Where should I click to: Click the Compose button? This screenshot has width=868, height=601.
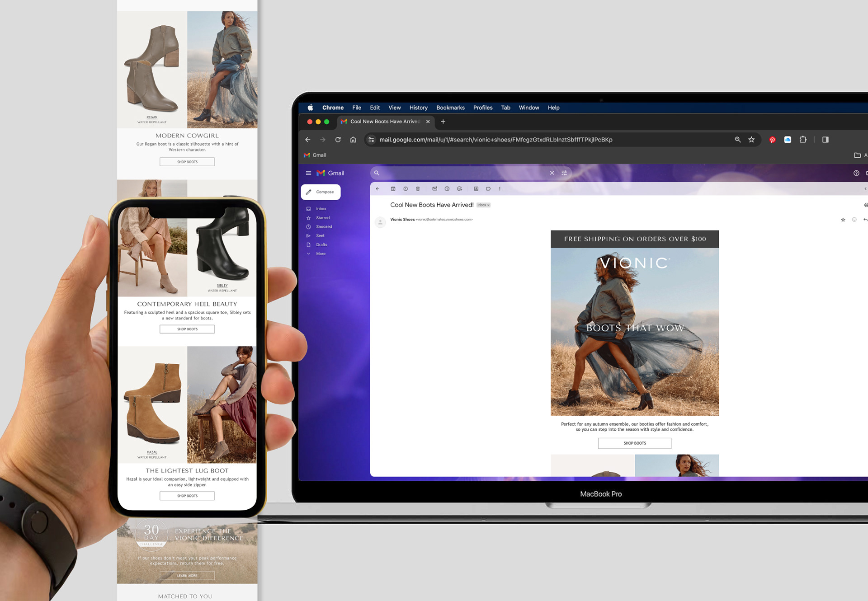point(321,192)
